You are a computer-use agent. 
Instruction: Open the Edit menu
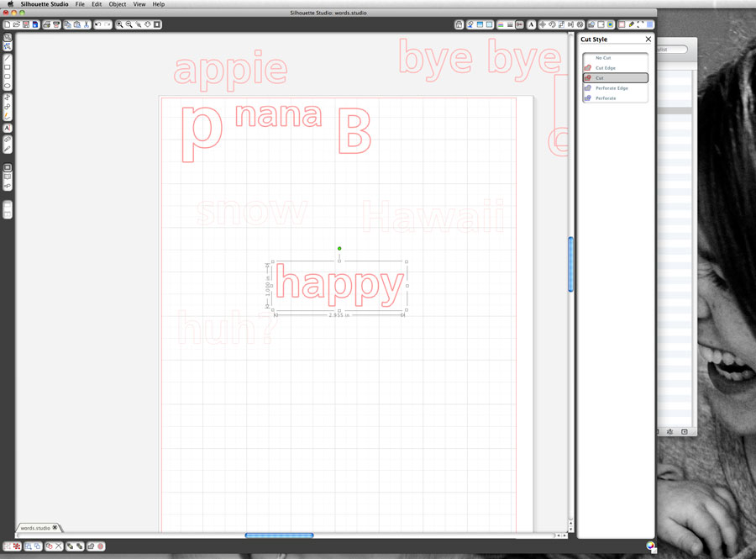(97, 4)
